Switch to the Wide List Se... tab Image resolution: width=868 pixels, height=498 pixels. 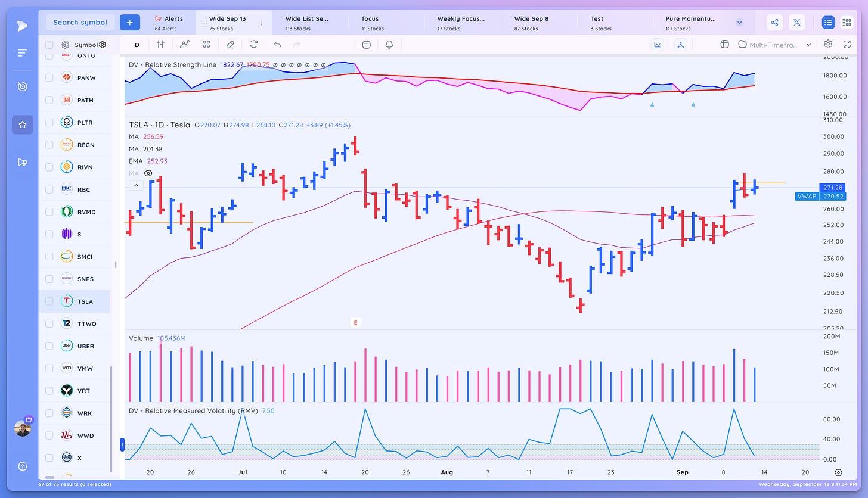tap(308, 23)
